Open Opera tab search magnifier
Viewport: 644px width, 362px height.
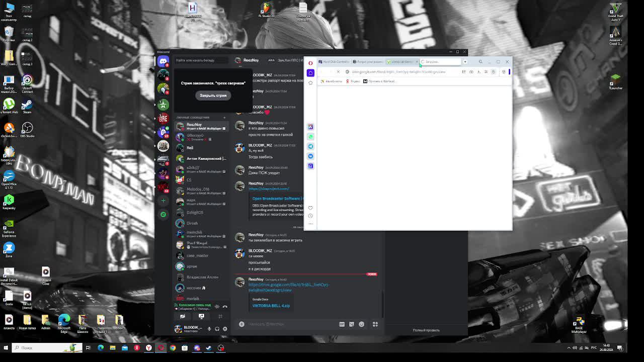point(480,62)
